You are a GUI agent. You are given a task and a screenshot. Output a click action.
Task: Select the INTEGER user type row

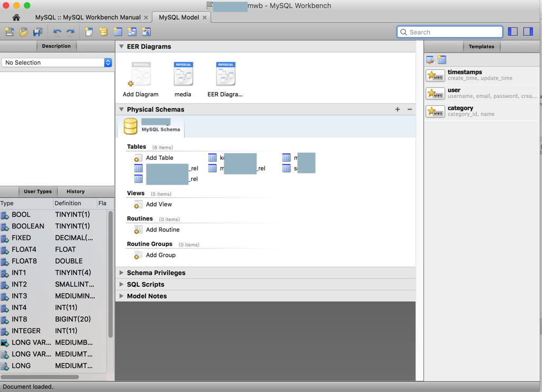tap(53, 331)
